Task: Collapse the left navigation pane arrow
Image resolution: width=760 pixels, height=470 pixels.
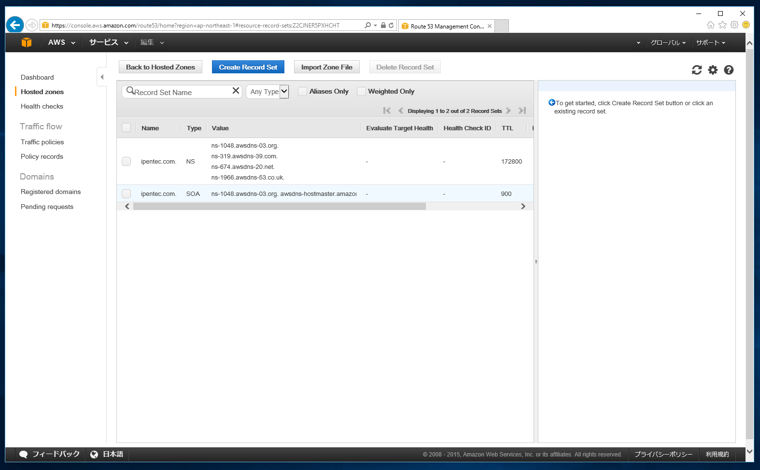Action: [x=102, y=77]
